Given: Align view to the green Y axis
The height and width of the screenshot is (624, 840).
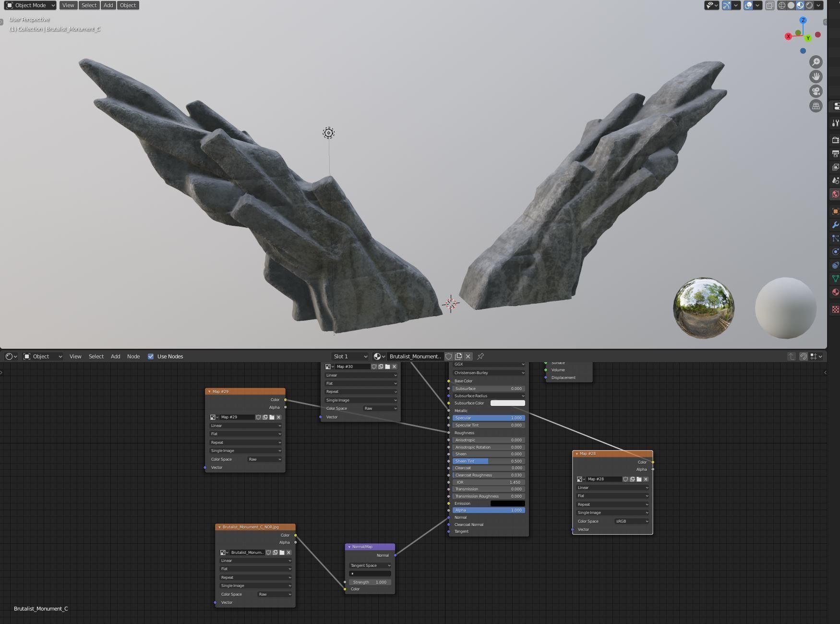Looking at the screenshot, I should click(x=808, y=38).
